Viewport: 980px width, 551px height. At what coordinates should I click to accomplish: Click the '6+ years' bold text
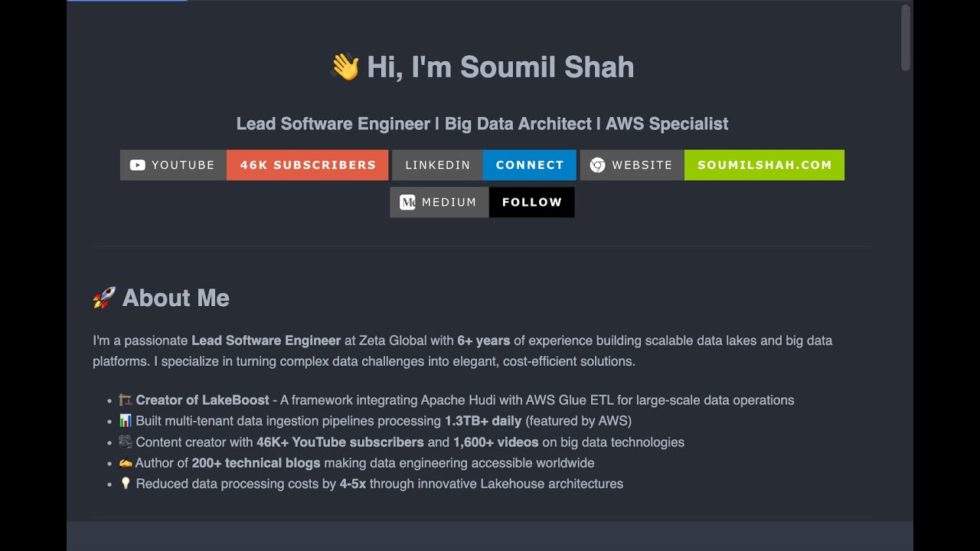(484, 341)
